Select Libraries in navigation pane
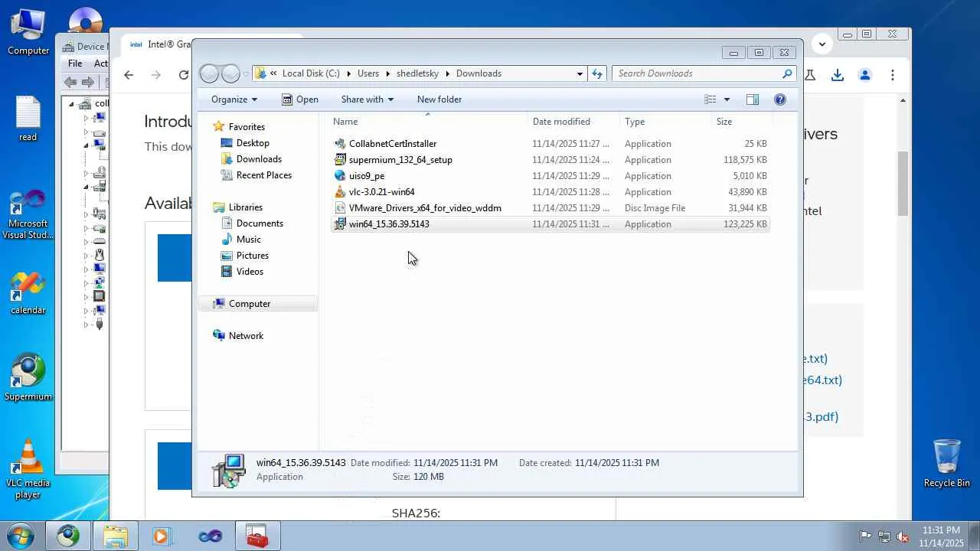This screenshot has width=980, height=551. [x=245, y=207]
